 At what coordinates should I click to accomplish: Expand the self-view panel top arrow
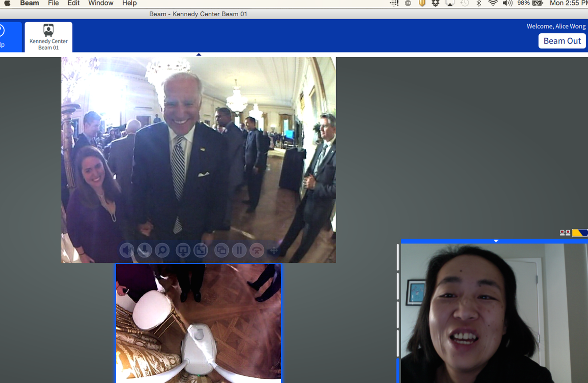click(x=496, y=241)
